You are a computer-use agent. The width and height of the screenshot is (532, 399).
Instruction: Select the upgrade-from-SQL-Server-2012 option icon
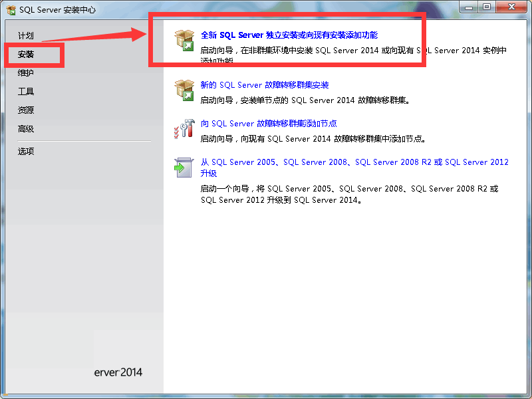point(184,166)
